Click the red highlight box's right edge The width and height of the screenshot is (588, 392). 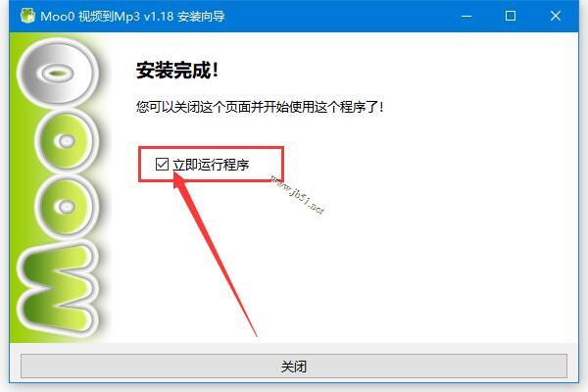282,165
